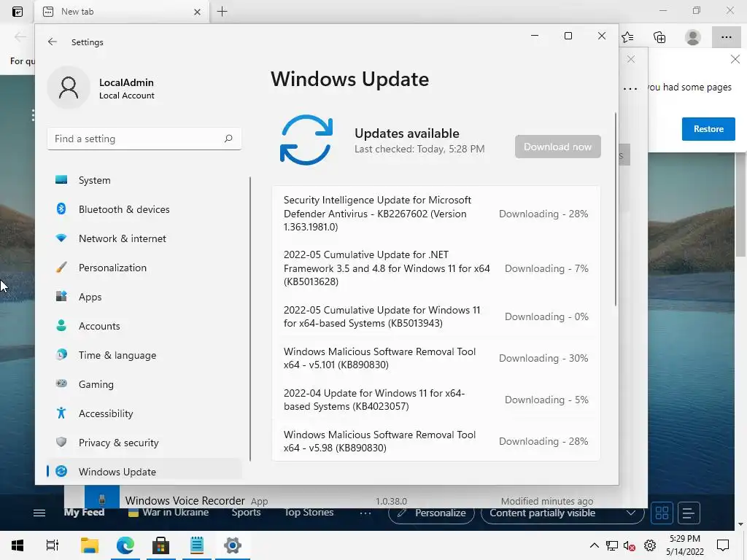Open Edge Collections icon
The image size is (747, 560).
coord(659,37)
